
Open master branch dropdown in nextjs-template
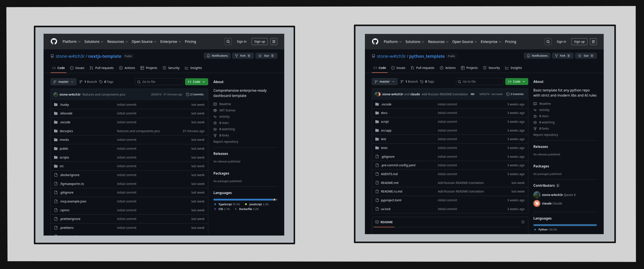(63, 82)
